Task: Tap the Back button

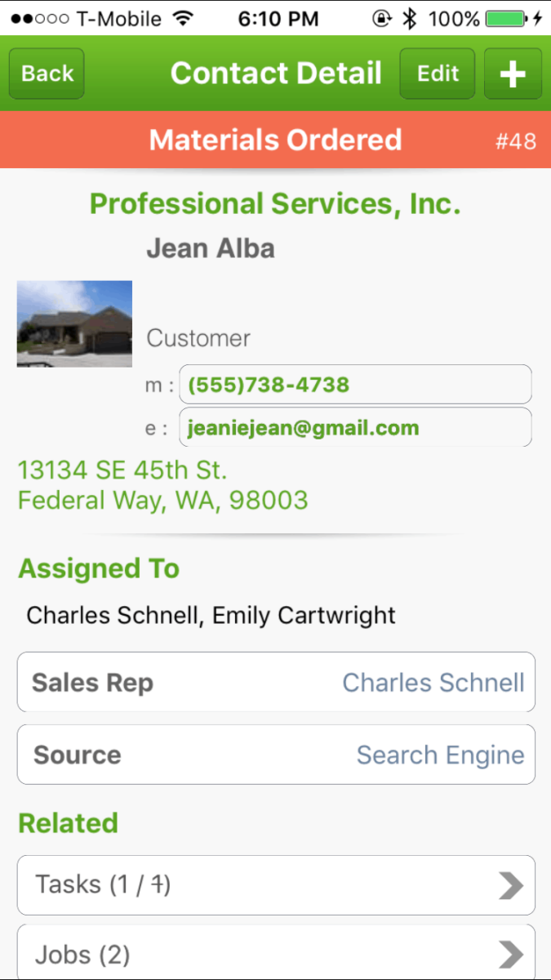Action: (47, 73)
